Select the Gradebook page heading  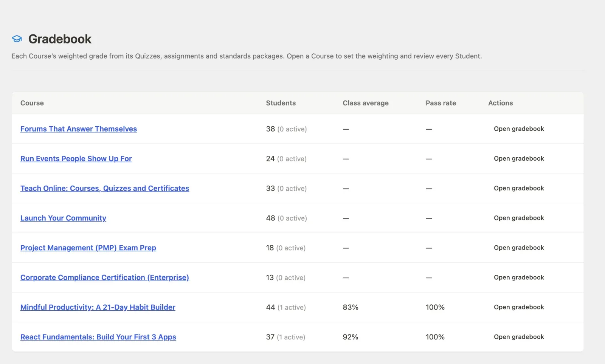(60, 39)
